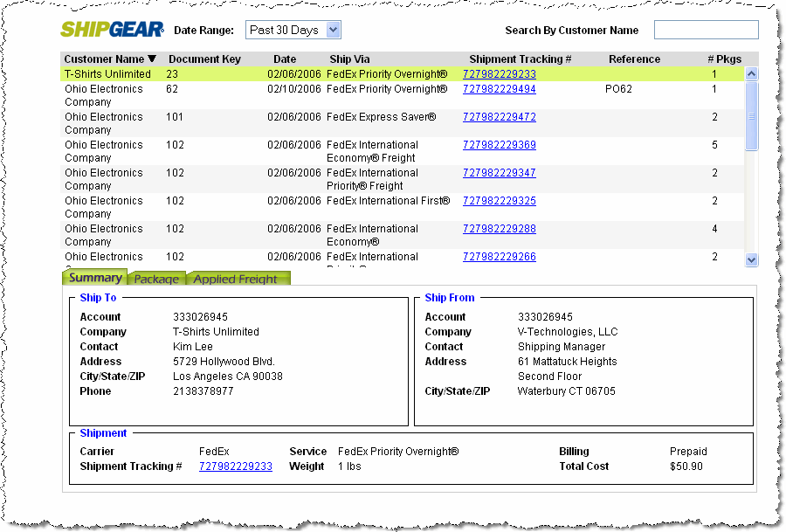Click the weight value 1 lbs
Viewport: 786px width, 532px height.
point(349,466)
